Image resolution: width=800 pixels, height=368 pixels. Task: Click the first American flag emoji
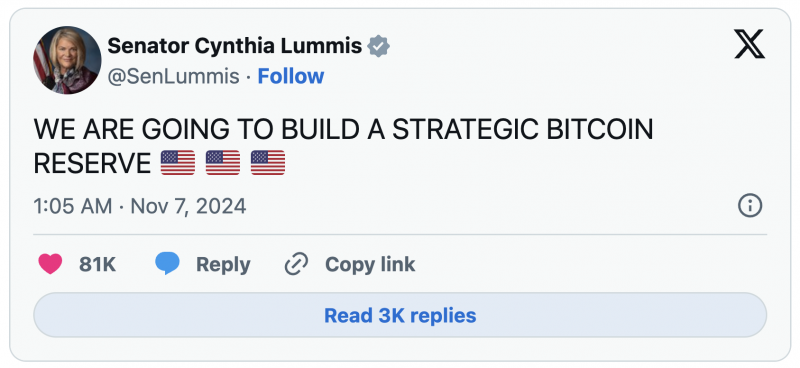point(178,163)
